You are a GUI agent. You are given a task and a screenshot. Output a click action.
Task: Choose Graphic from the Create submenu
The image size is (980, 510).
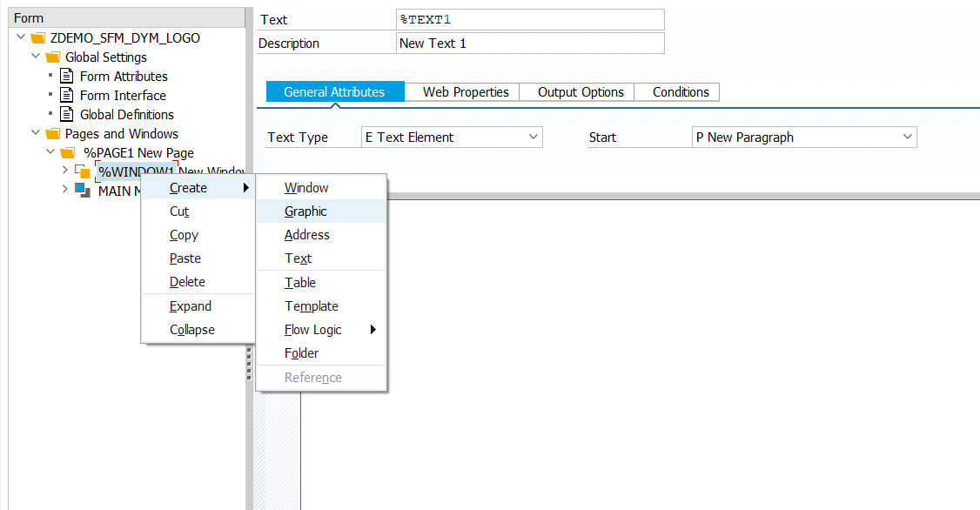305,211
